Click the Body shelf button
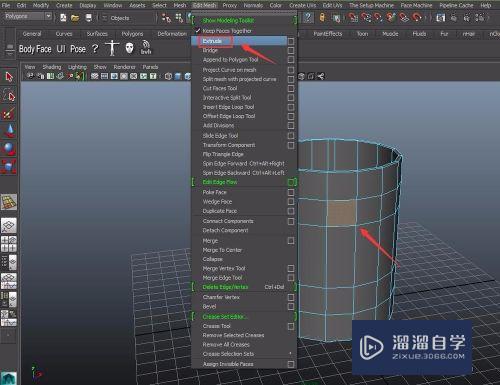Screen dimensions: 500x385 (x=26, y=49)
